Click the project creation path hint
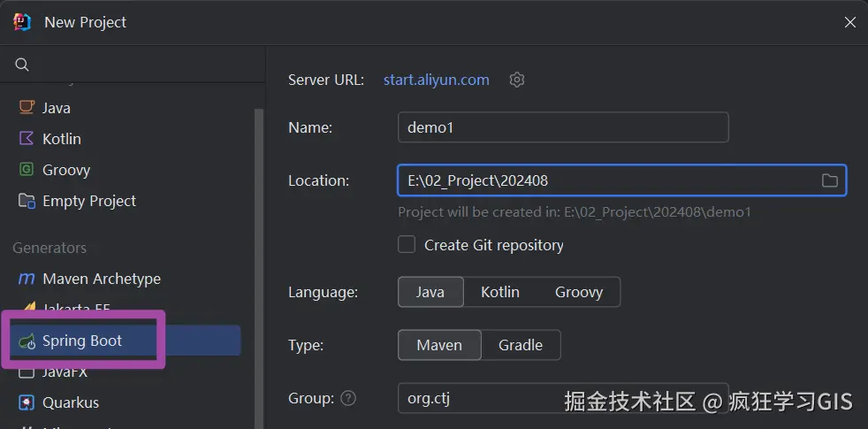The height and width of the screenshot is (429, 868). tap(574, 211)
